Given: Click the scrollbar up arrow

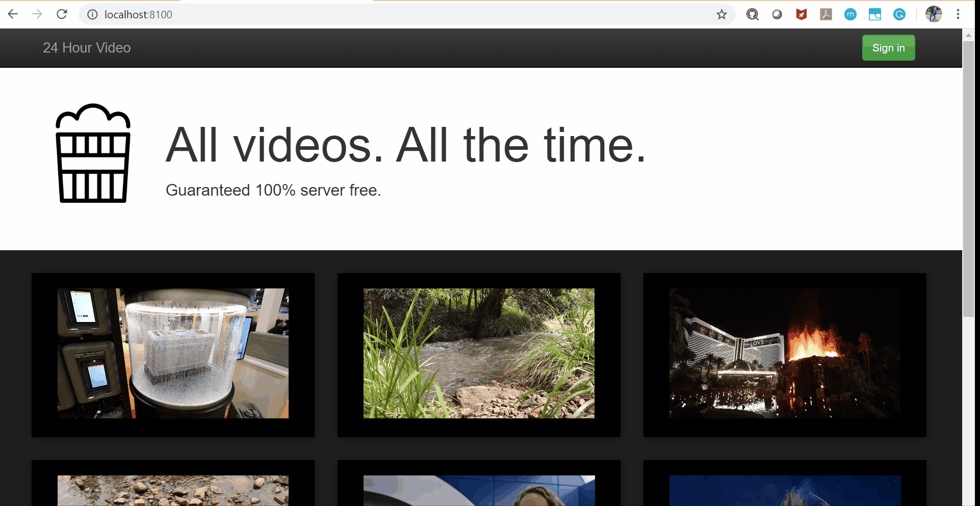Looking at the screenshot, I should pyautogui.click(x=968, y=35).
